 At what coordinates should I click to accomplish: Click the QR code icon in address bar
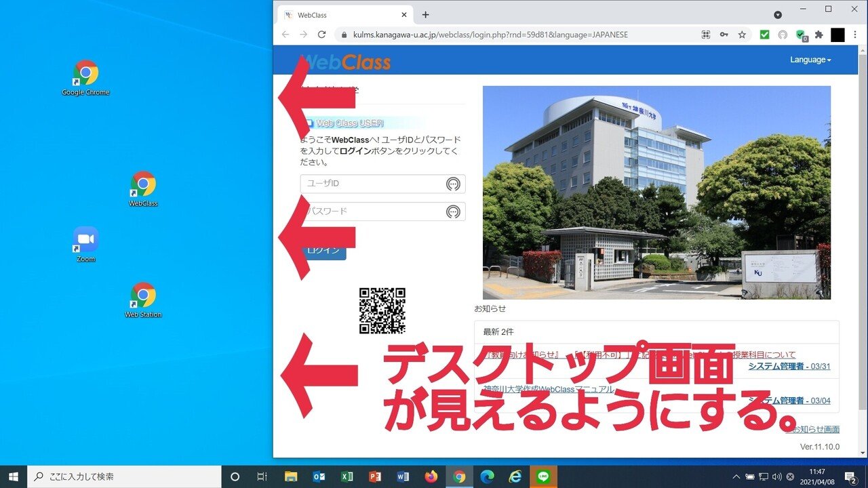(706, 35)
